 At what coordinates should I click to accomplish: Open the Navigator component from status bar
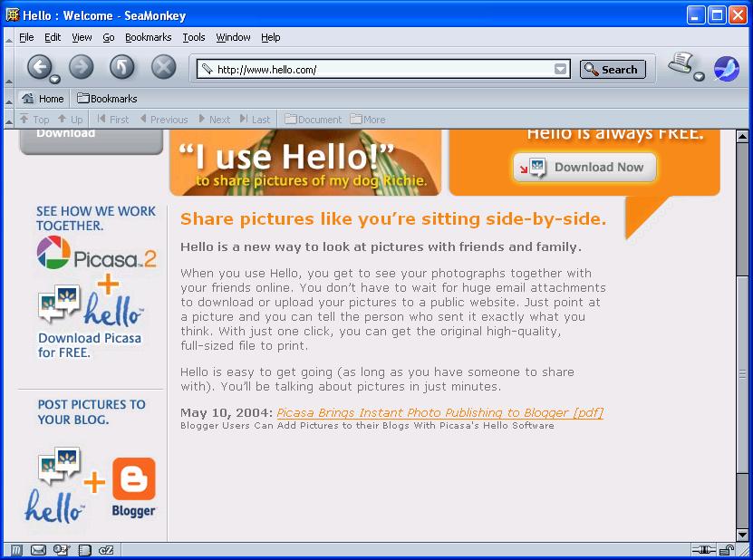(x=16, y=550)
